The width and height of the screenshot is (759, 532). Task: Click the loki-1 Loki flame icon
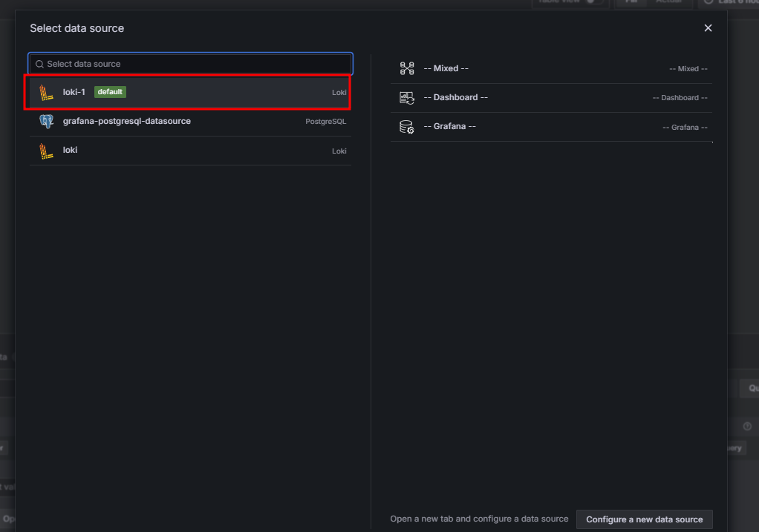point(46,92)
